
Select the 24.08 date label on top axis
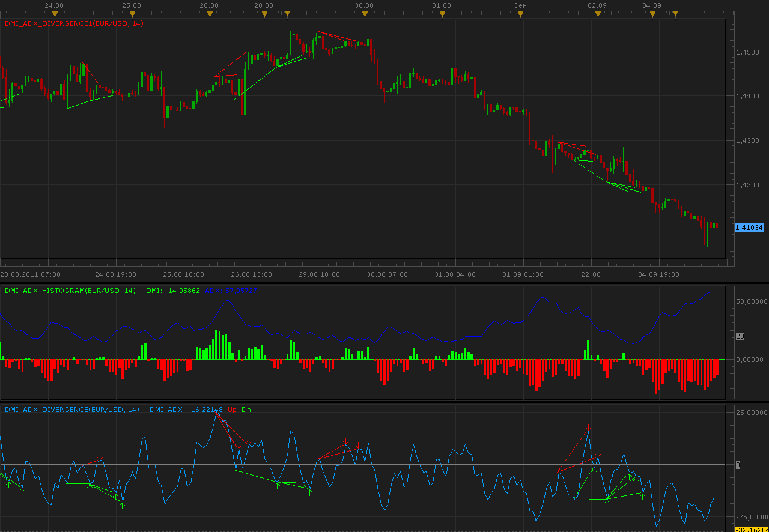tap(54, 5)
